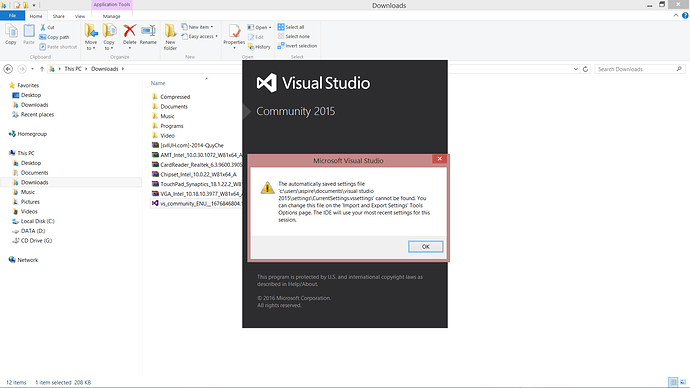This screenshot has width=690, height=388.
Task: Click OK in the Microsoft Visual Studio dialog
Action: (x=426, y=246)
